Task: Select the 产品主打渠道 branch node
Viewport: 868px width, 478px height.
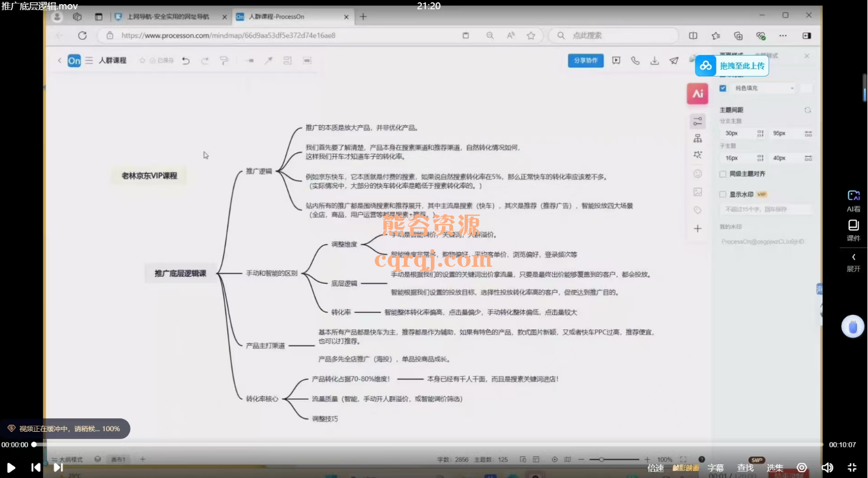Action: (x=265, y=346)
